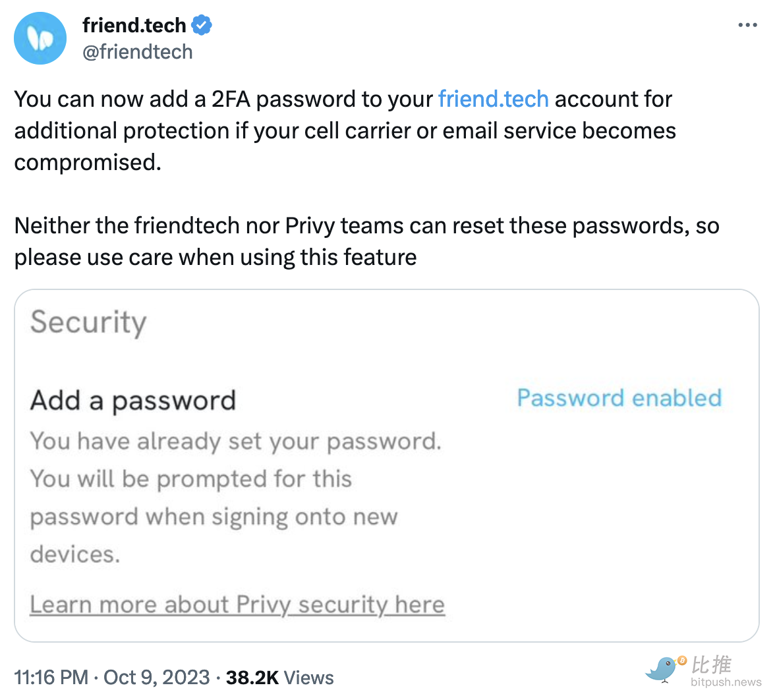Click the 11:16 PM timestamp
The width and height of the screenshot is (775, 700).
pyautogui.click(x=51, y=678)
